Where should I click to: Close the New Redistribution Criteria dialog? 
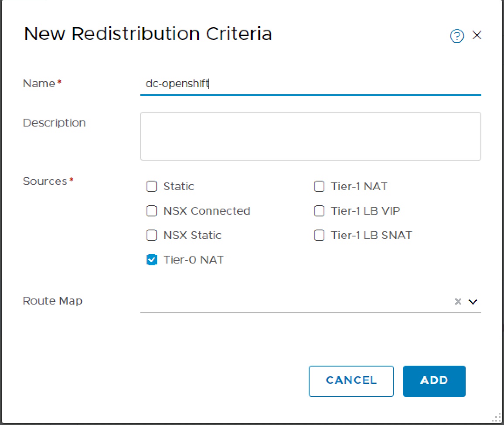pos(477,35)
